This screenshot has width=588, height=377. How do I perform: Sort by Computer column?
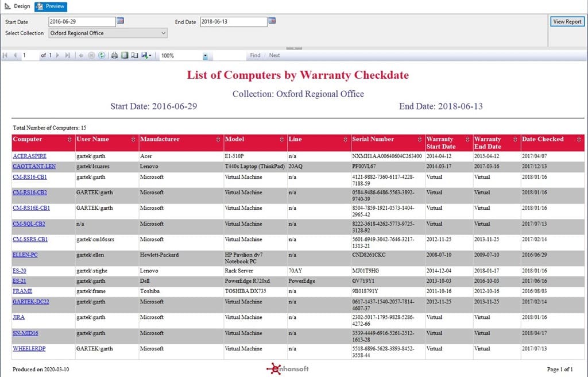click(69, 139)
